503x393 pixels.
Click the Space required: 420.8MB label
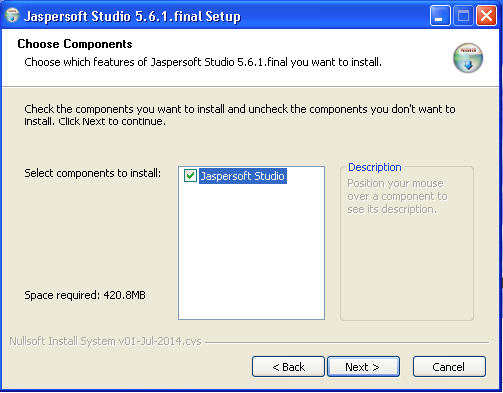(x=85, y=295)
